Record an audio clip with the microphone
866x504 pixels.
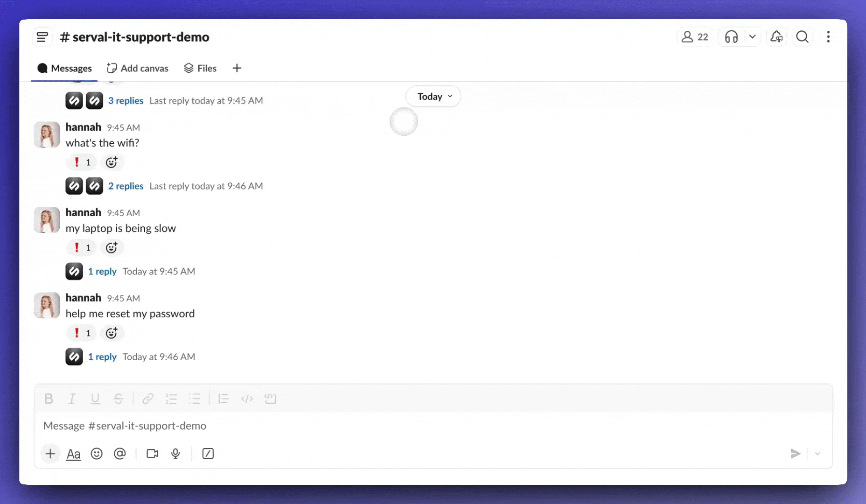point(175,453)
